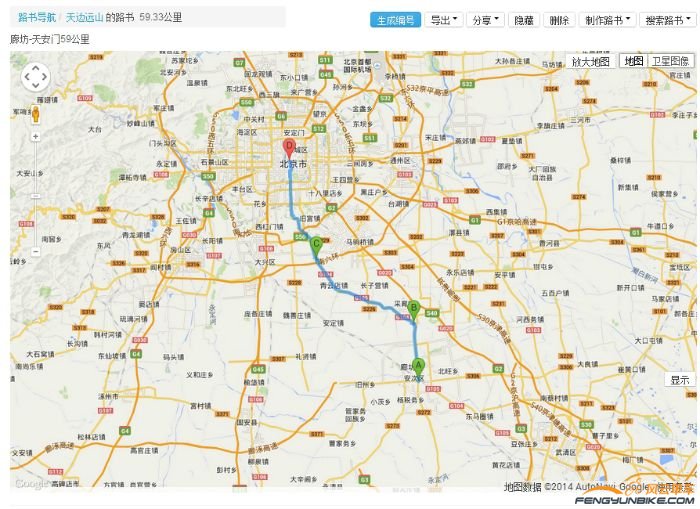Screen dimensions: 700x509
Task: Click the 放大地图 enlarge map button
Action: tap(590, 61)
